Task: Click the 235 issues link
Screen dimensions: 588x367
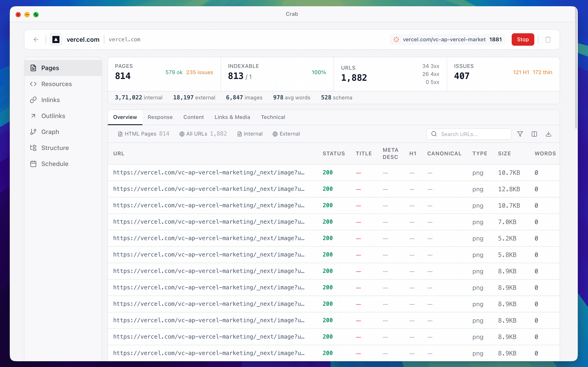Action: (x=199, y=72)
